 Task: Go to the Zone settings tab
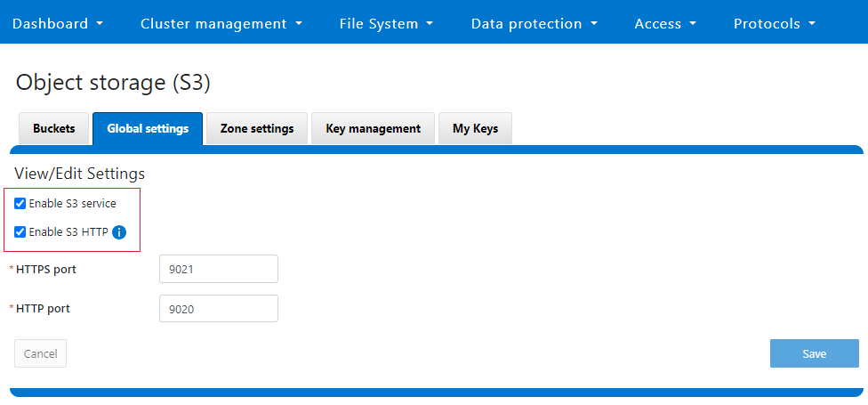click(257, 128)
